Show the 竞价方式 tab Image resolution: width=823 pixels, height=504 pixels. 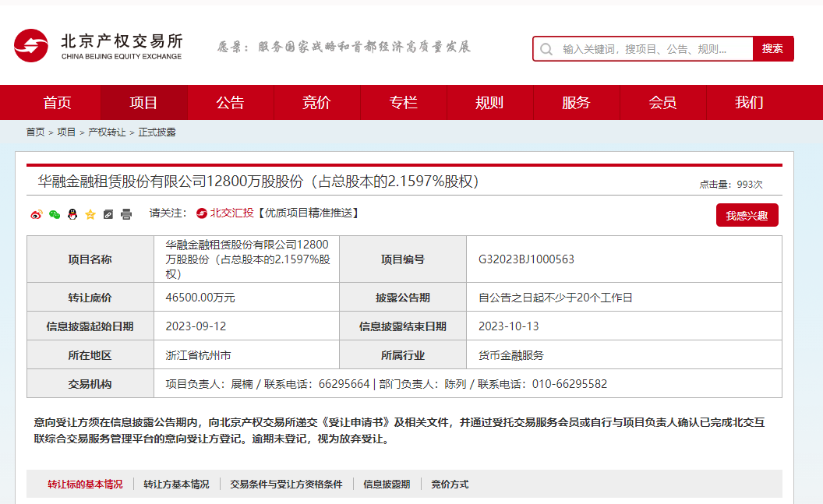(x=450, y=485)
